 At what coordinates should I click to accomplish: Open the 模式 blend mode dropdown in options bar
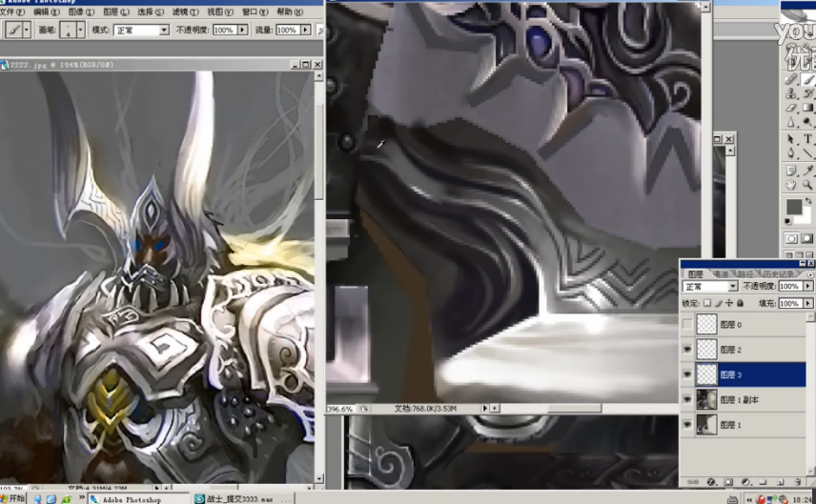[164, 30]
